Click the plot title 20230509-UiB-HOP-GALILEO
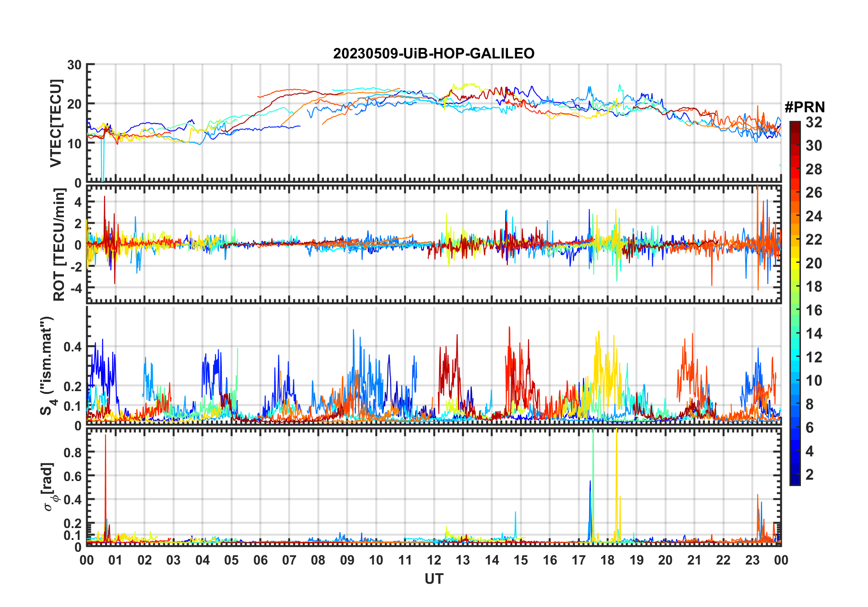 (x=434, y=54)
